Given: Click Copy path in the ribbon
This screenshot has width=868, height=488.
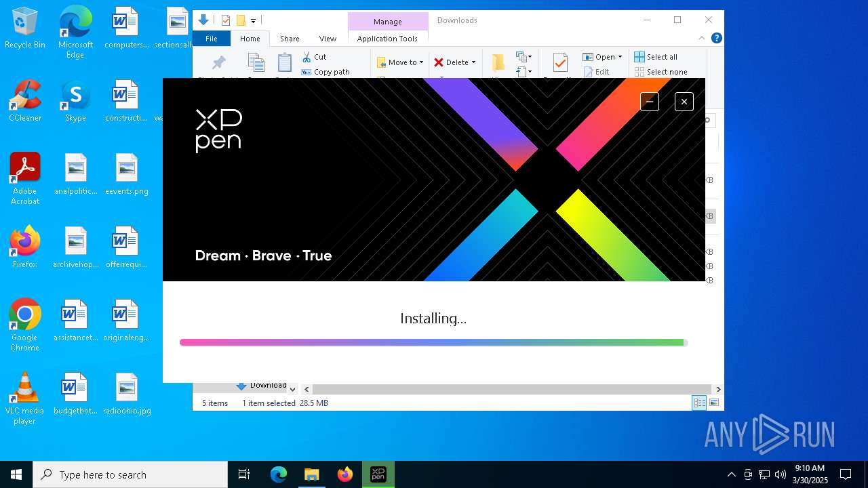Looking at the screenshot, I should tap(325, 72).
